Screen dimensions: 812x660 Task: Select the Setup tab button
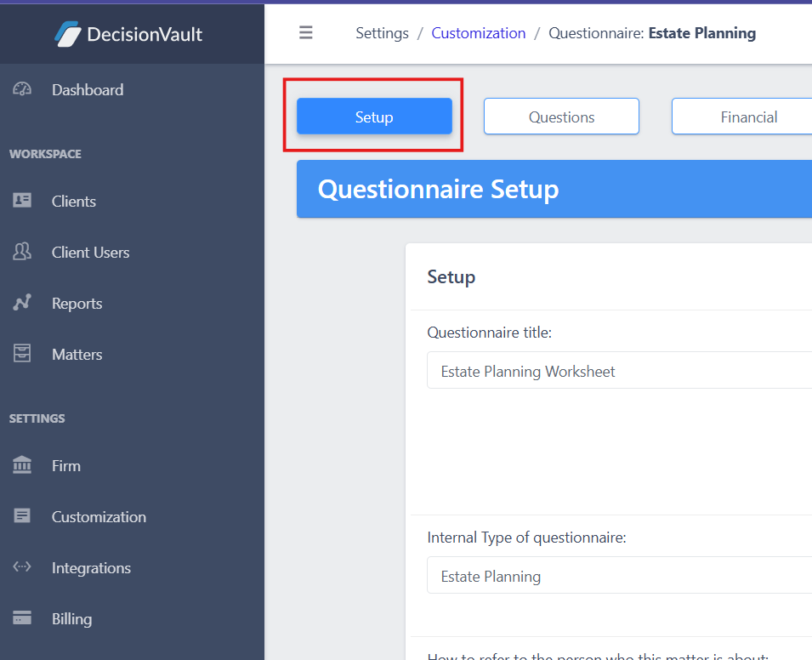click(374, 116)
